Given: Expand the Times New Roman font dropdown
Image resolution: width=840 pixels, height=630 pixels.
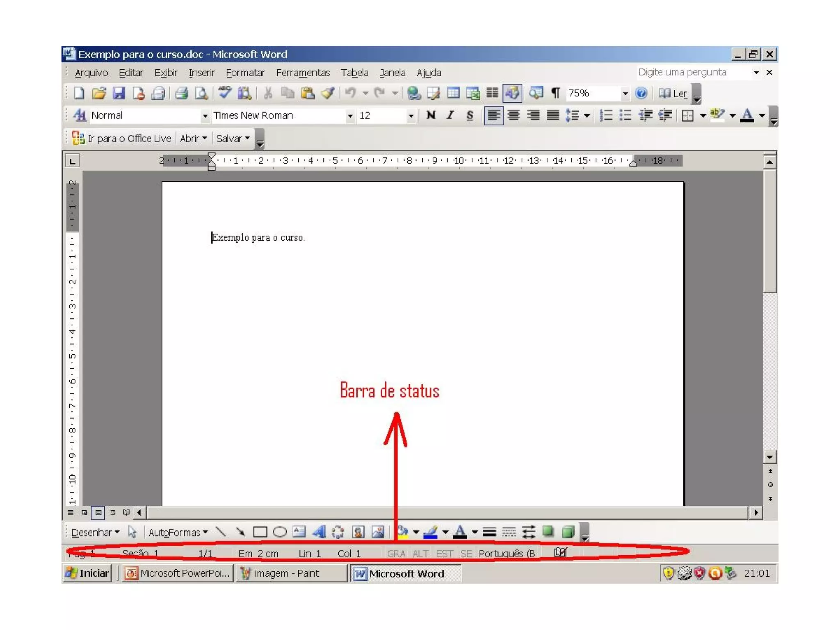Looking at the screenshot, I should click(349, 116).
